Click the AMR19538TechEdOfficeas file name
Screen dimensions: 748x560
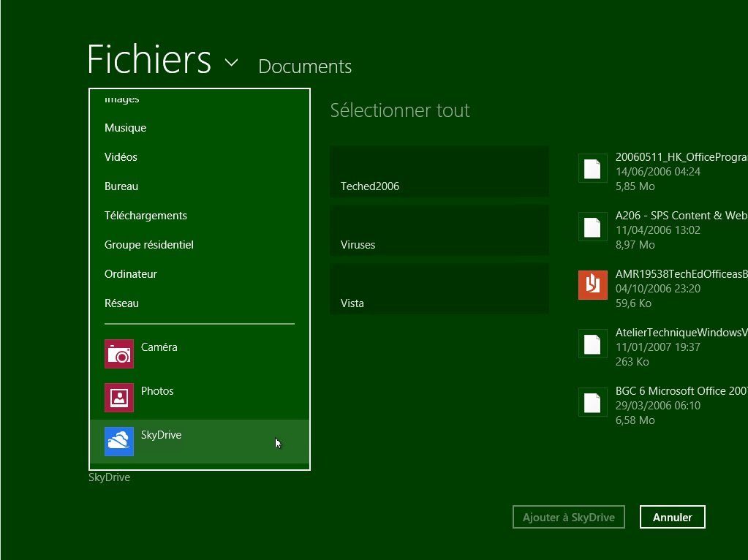click(681, 274)
